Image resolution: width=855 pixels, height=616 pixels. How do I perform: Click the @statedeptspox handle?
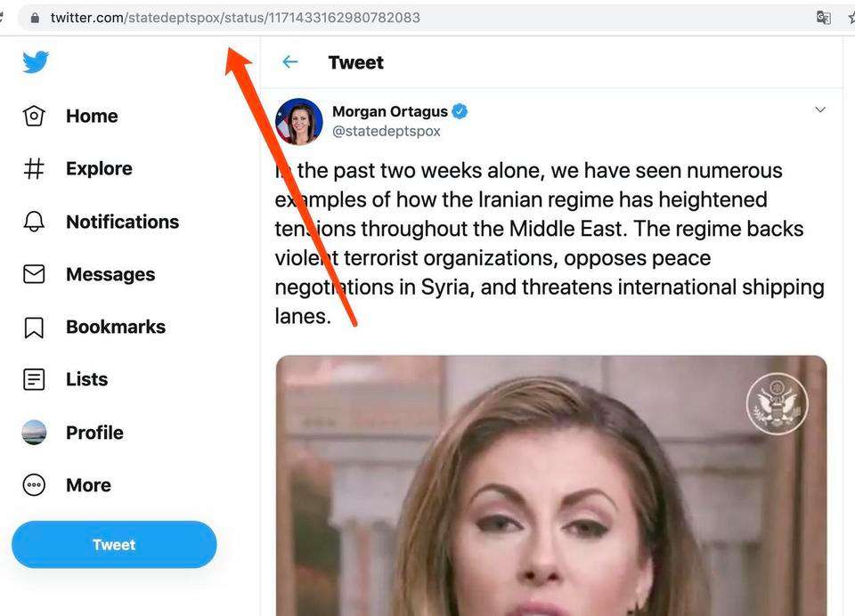coord(386,132)
